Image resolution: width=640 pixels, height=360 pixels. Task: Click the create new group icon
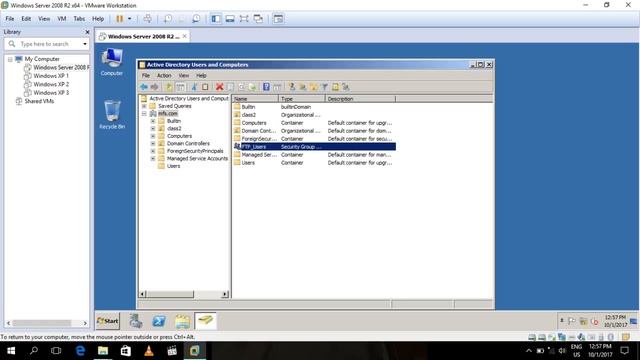[302, 87]
